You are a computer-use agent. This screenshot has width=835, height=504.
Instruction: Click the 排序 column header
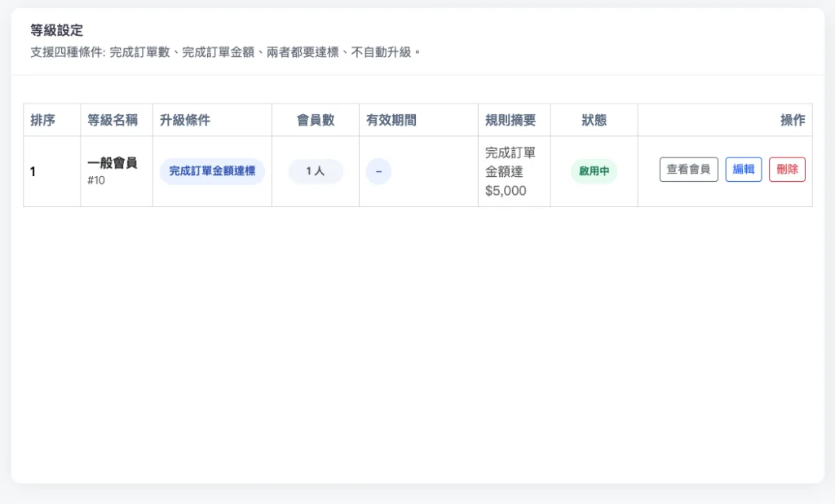coord(42,120)
